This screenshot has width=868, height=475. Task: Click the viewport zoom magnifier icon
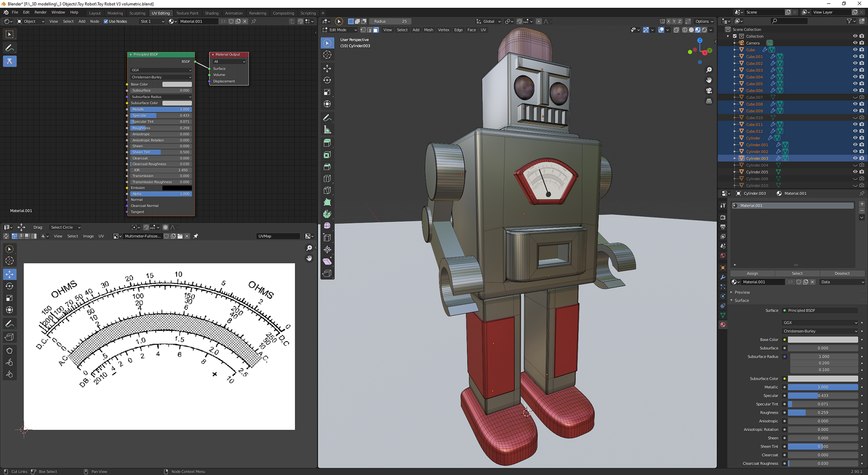[709, 70]
